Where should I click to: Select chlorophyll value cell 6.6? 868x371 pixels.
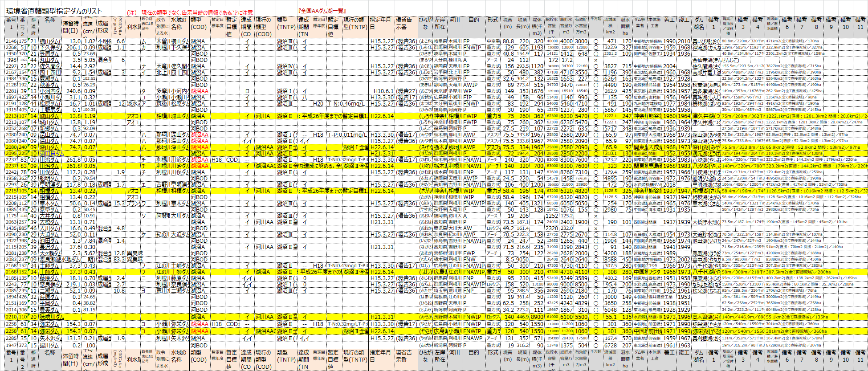[x=119, y=41]
